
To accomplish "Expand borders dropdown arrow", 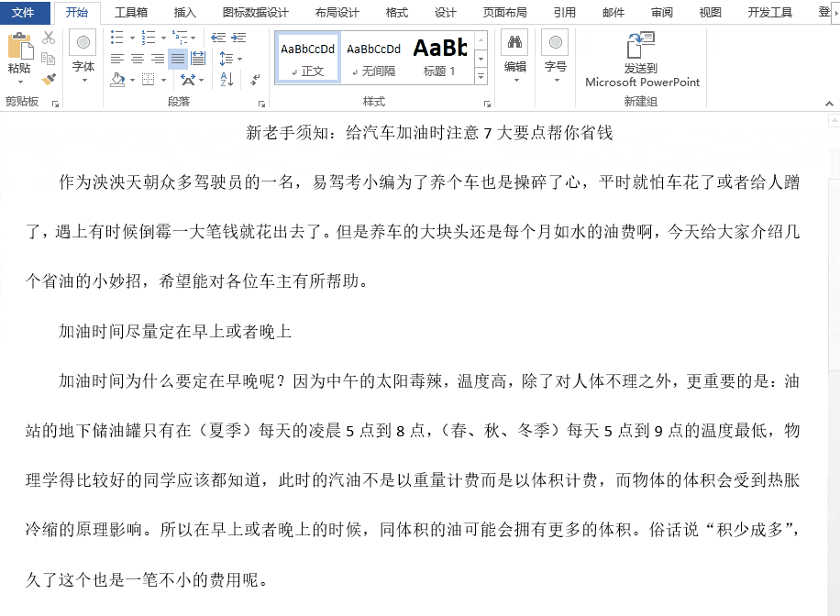I will pos(163,81).
